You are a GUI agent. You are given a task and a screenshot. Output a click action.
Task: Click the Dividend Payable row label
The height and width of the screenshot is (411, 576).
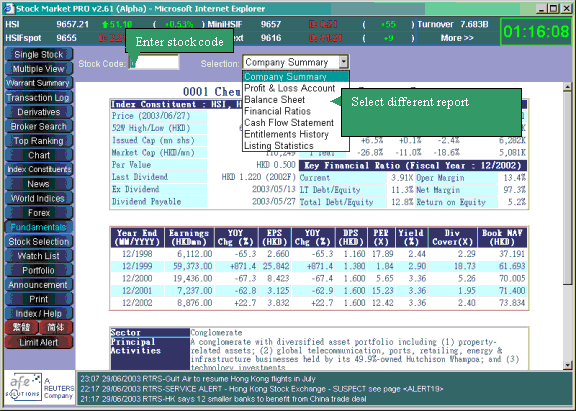pos(147,202)
